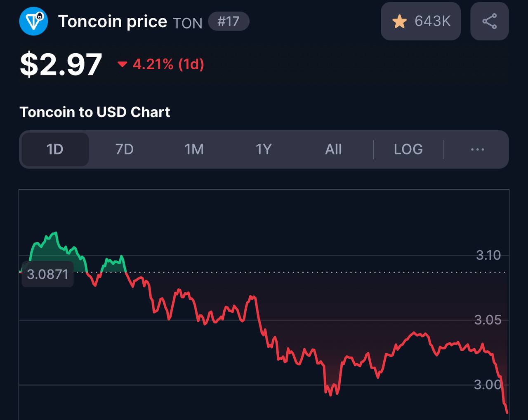Switch chart to 1M range
Image resolution: width=528 pixels, height=420 pixels.
194,149
